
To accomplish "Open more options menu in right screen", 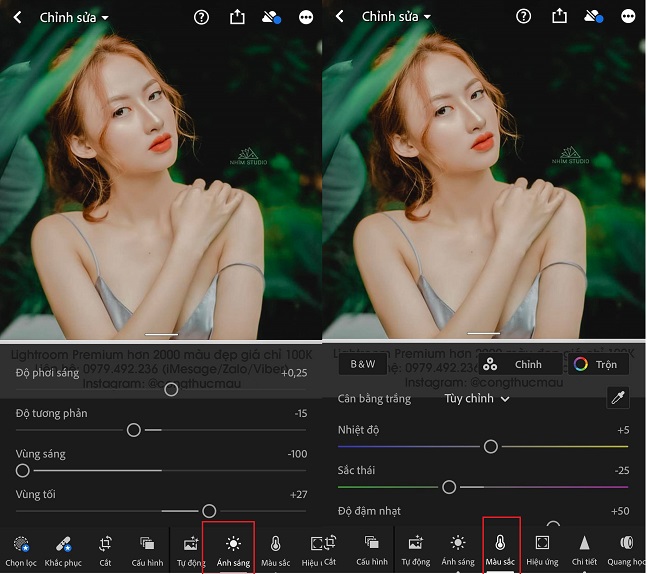I will (x=628, y=17).
